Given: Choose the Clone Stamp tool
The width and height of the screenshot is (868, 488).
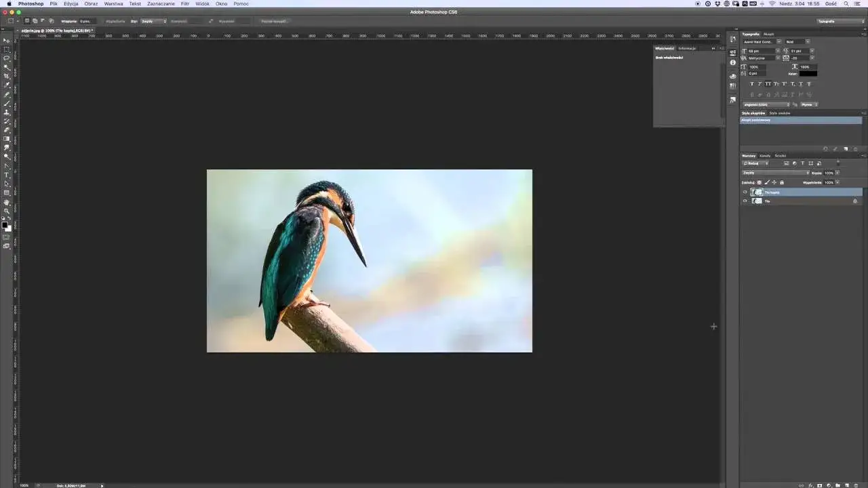Looking at the screenshot, I should [7, 113].
